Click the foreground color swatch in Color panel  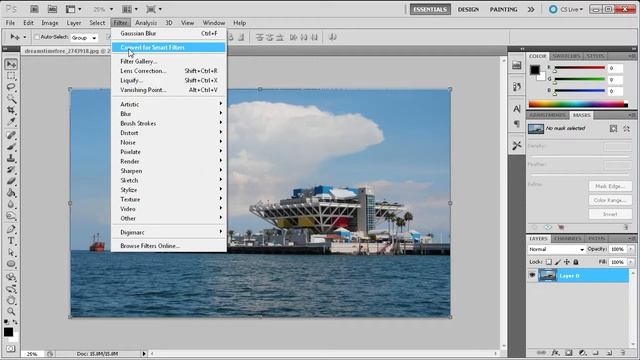pyautogui.click(x=535, y=70)
